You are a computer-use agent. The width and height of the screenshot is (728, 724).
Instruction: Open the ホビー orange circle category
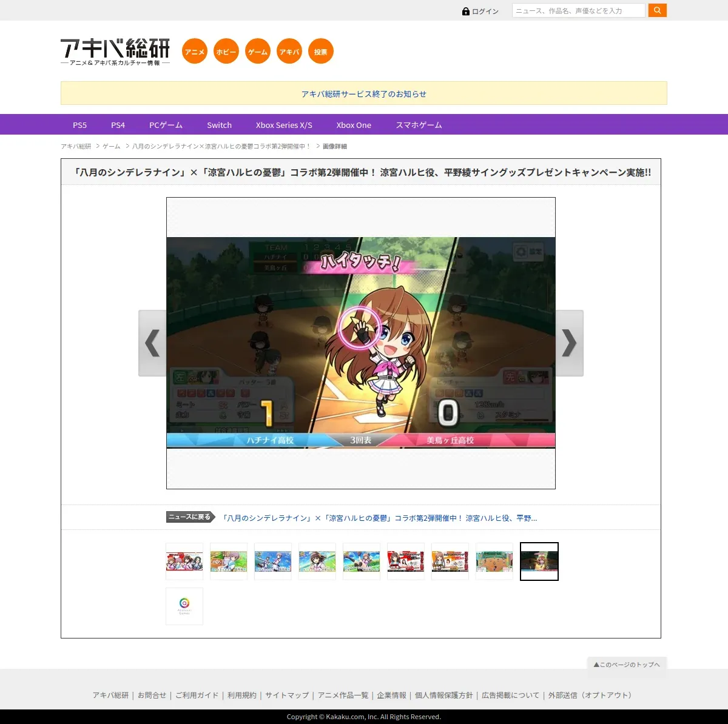coord(226,52)
